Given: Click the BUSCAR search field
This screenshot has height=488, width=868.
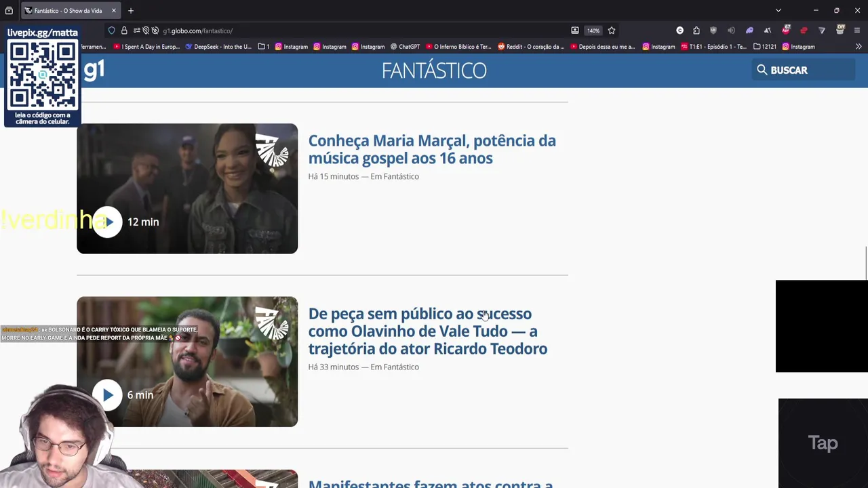Looking at the screenshot, I should pyautogui.click(x=803, y=70).
